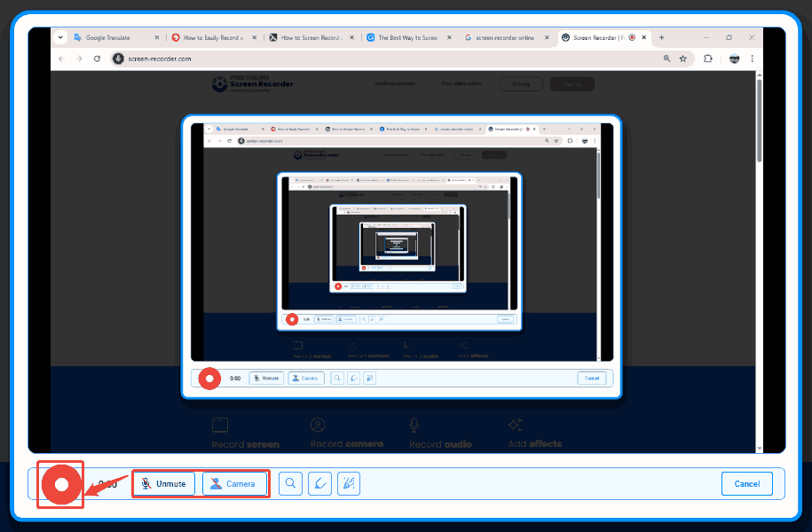Click the Record screen icon on the webpage
The height and width of the screenshot is (532, 812).
pyautogui.click(x=218, y=425)
